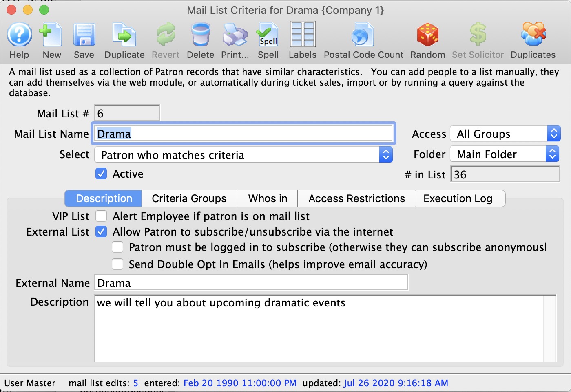Find duplicate patrons using Duplicates icon
The width and height of the screenshot is (571, 392).
[532, 39]
